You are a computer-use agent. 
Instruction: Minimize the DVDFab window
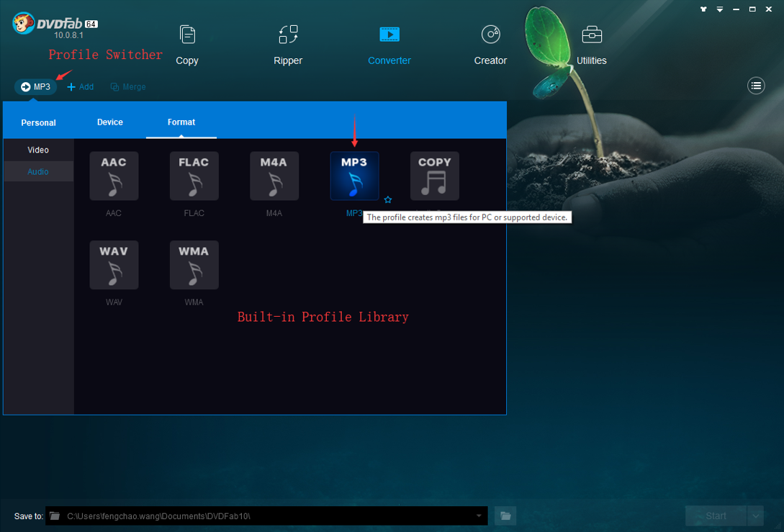tap(736, 9)
